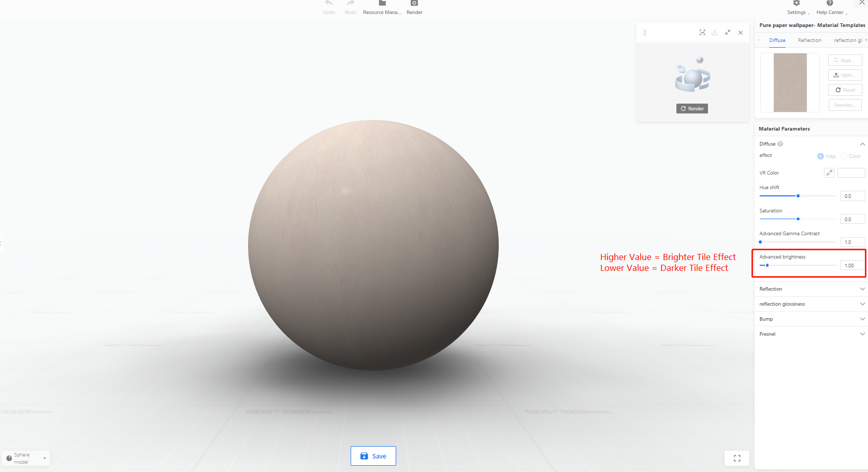This screenshot has height=472, width=868.
Task: Click the Diffuse help question mark icon
Action: pos(780,144)
